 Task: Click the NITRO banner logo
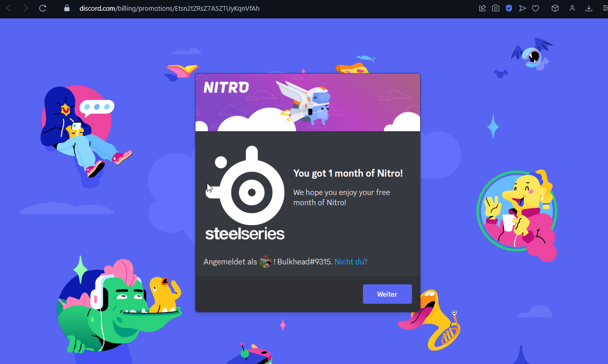[226, 87]
